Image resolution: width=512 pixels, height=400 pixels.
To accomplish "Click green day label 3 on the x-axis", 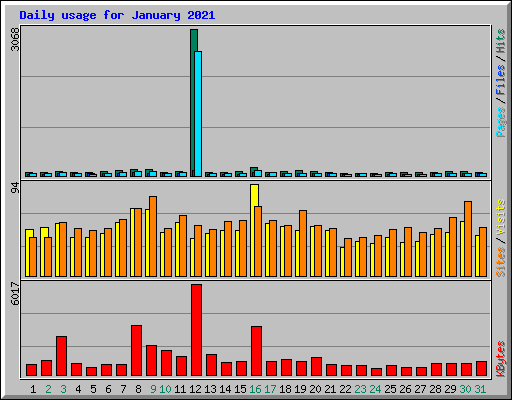I will [x=63, y=389].
